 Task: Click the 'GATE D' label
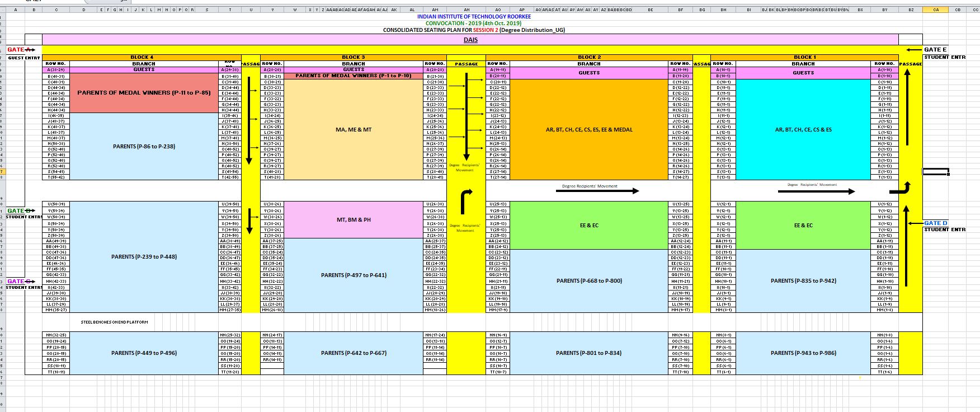(936, 223)
